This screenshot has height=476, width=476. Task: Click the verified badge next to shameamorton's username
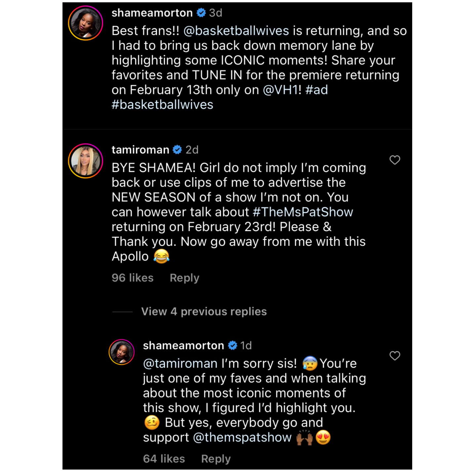[x=201, y=13]
